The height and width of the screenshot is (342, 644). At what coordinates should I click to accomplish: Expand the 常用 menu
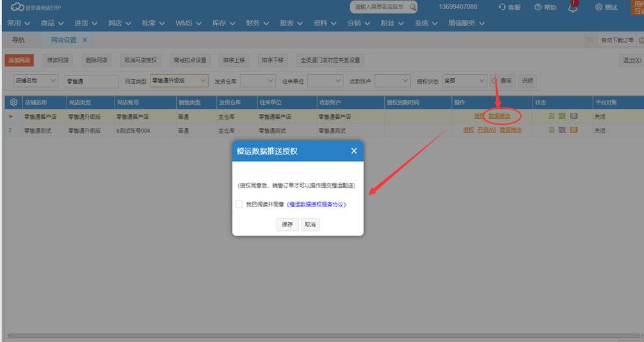[x=19, y=23]
